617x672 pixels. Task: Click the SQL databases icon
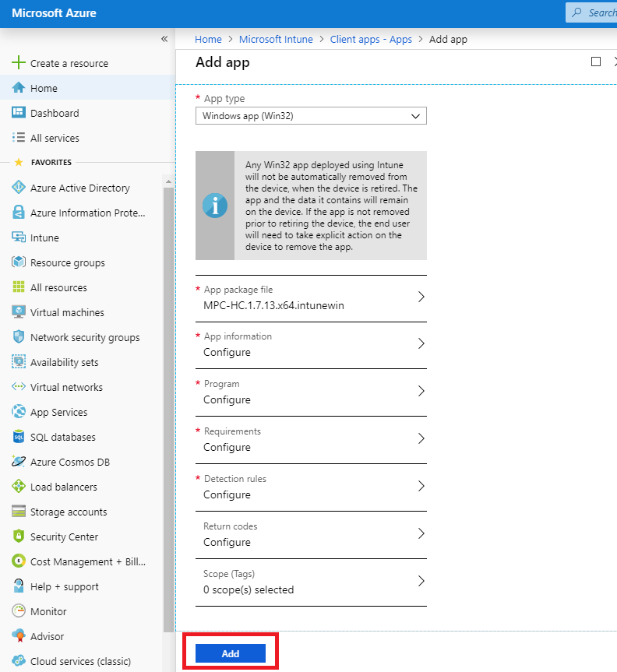(19, 436)
